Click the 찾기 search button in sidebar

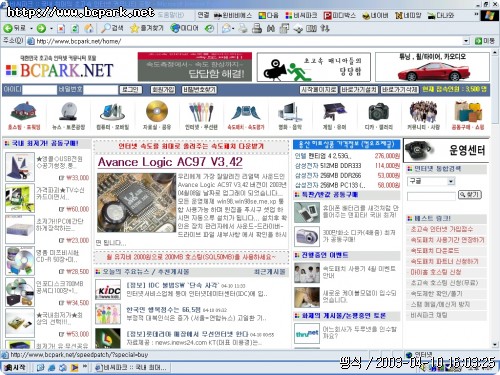(470, 195)
